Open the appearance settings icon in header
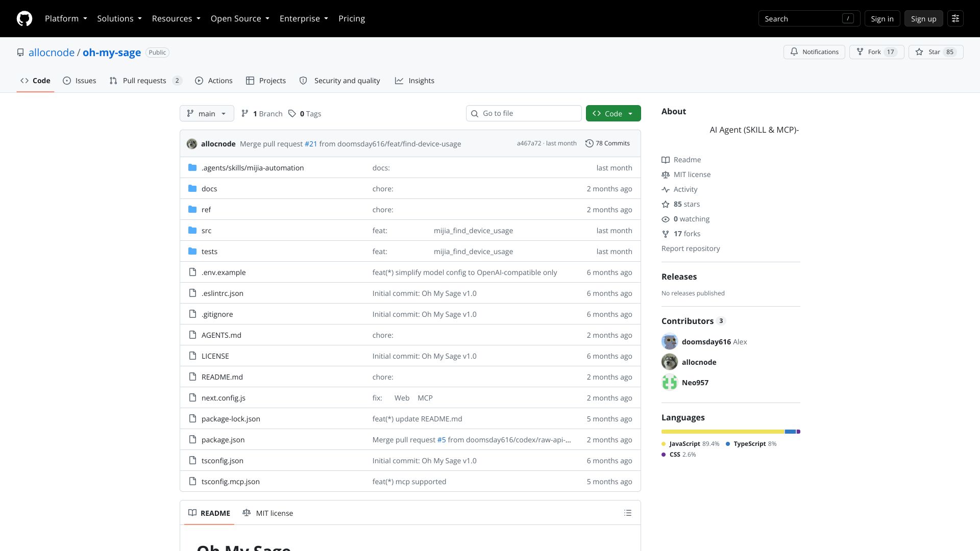 tap(955, 19)
